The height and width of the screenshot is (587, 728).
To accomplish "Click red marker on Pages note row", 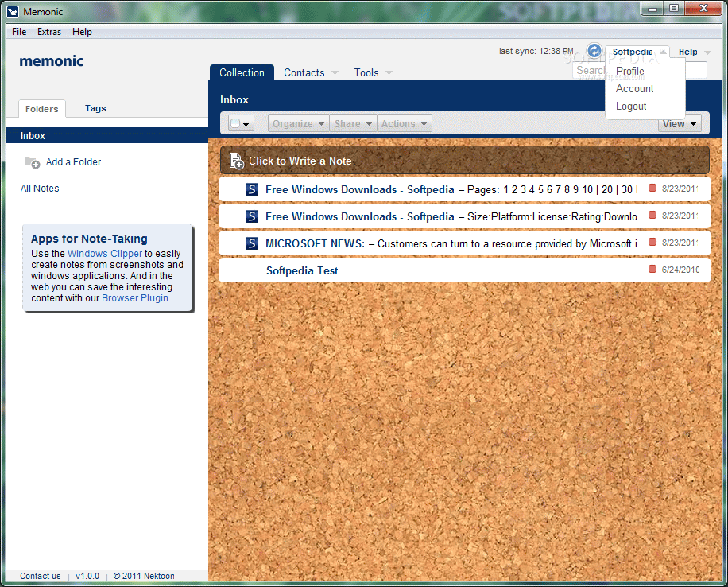I will coord(652,188).
